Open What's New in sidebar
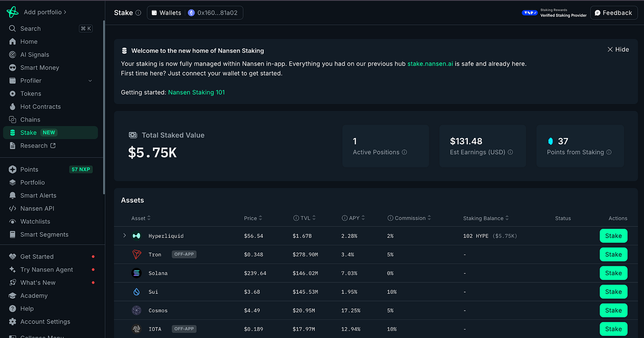 click(x=50, y=283)
